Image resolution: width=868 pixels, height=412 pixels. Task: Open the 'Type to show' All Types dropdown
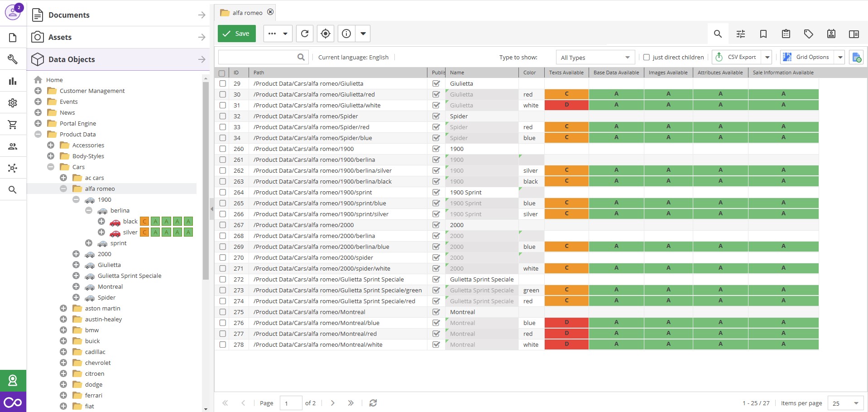pos(595,57)
